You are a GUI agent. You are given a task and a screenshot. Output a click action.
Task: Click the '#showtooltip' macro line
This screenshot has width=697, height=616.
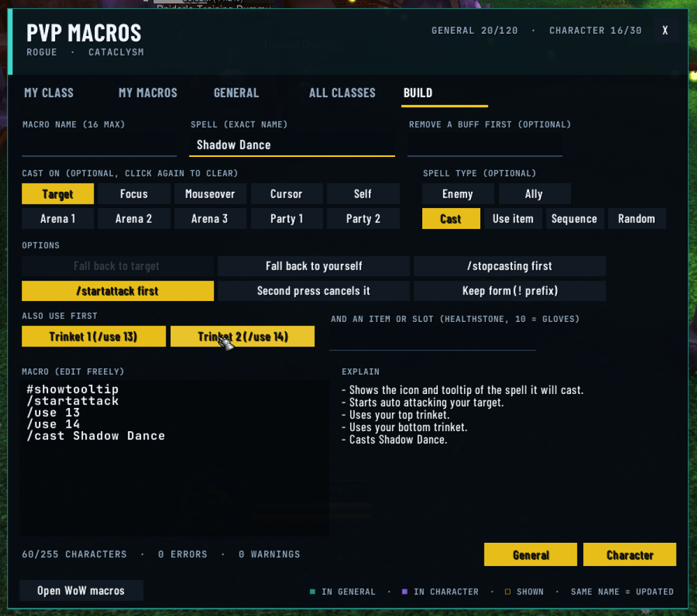(73, 389)
